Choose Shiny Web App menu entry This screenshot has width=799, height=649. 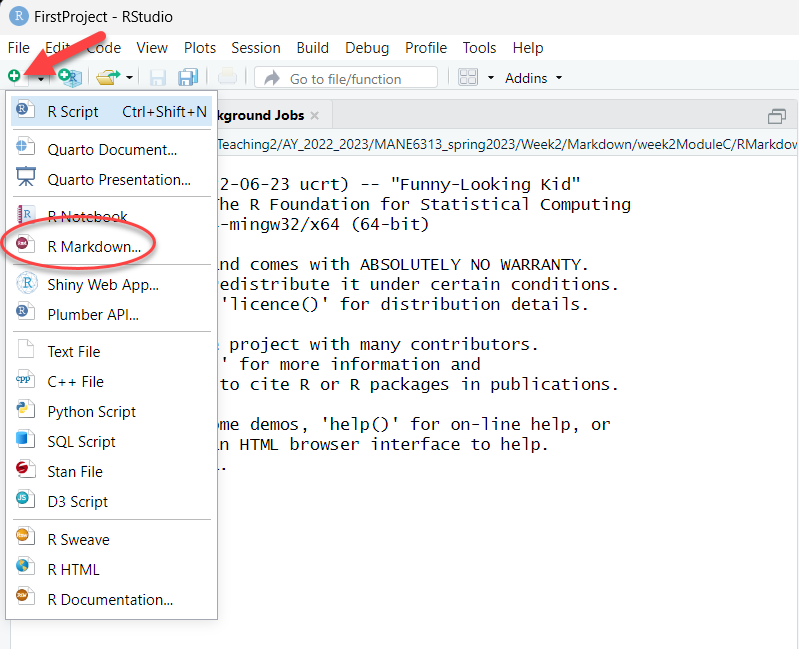pyautogui.click(x=103, y=284)
